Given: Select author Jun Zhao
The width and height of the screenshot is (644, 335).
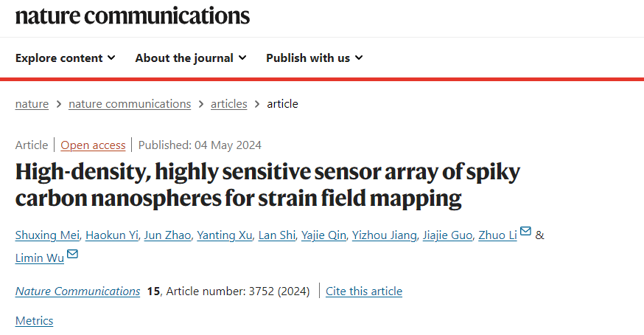Looking at the screenshot, I should tap(167, 235).
